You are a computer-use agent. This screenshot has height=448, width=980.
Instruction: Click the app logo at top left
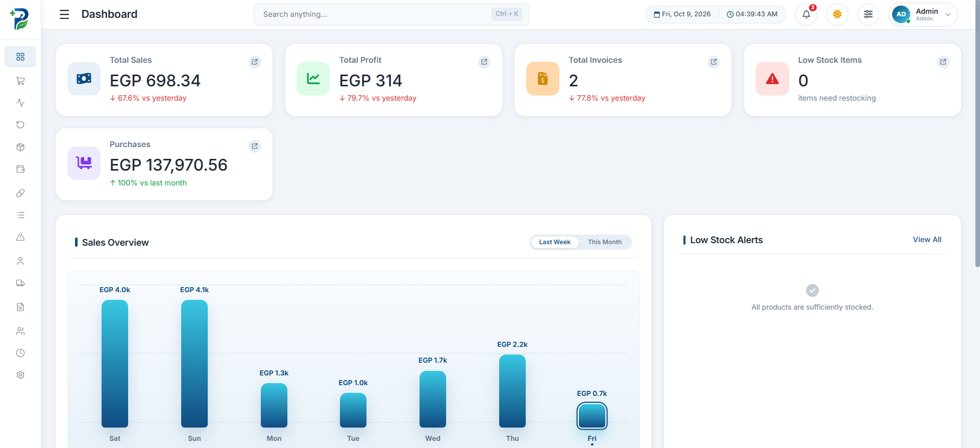point(20,19)
